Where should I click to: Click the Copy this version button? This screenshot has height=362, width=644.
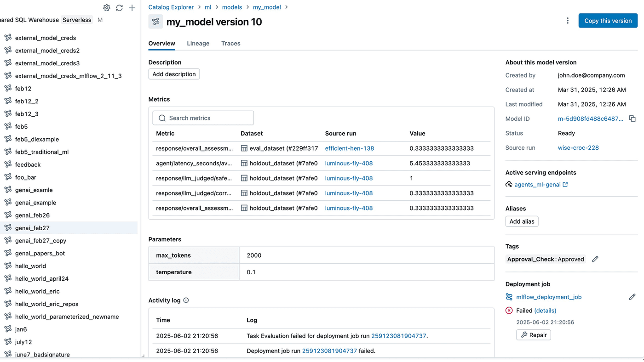[x=608, y=20]
